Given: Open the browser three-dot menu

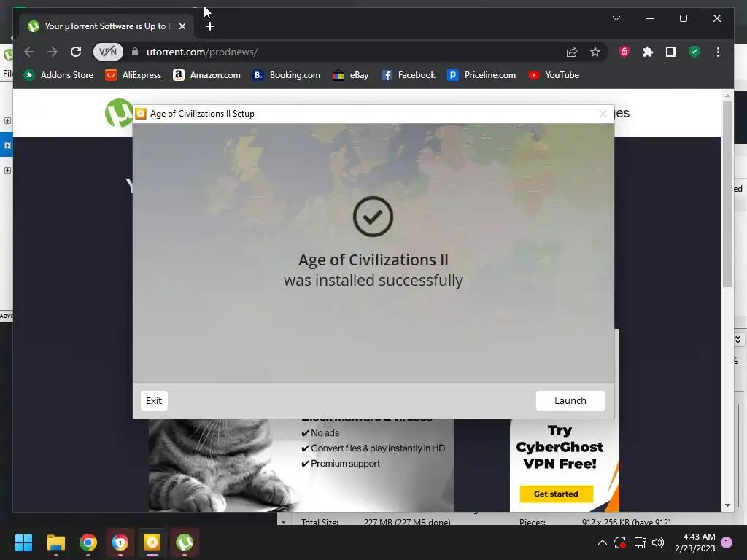Looking at the screenshot, I should pyautogui.click(x=718, y=52).
